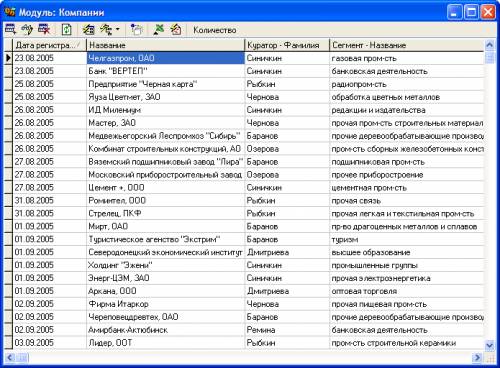
Task: Select the current-row indicator arrow of the first row
Action: pos(8,58)
